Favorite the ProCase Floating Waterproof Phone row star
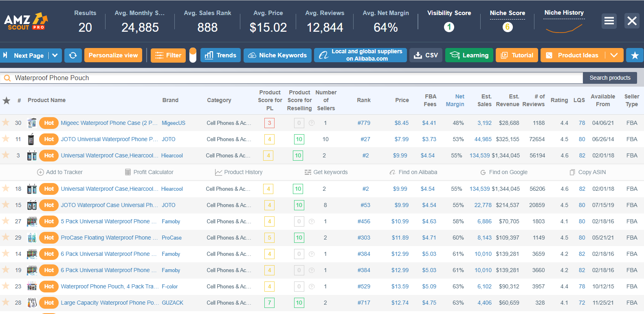Image resolution: width=644 pixels, height=314 pixels. (6, 237)
